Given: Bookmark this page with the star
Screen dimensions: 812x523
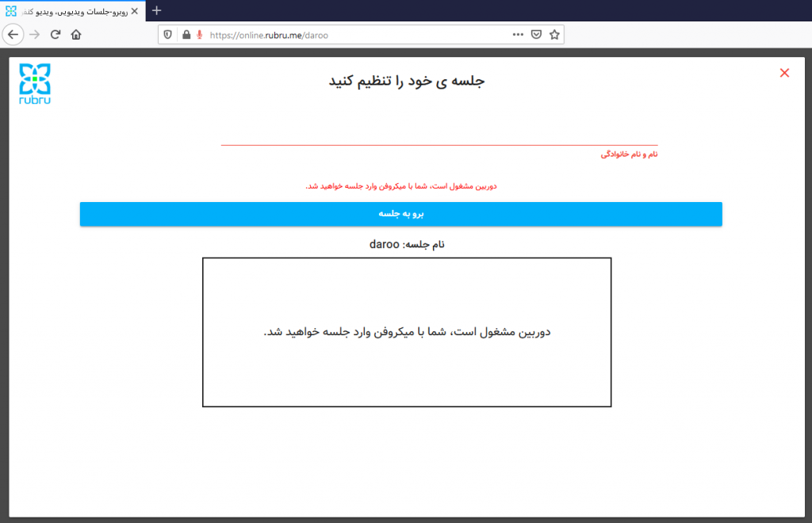Looking at the screenshot, I should (x=554, y=35).
